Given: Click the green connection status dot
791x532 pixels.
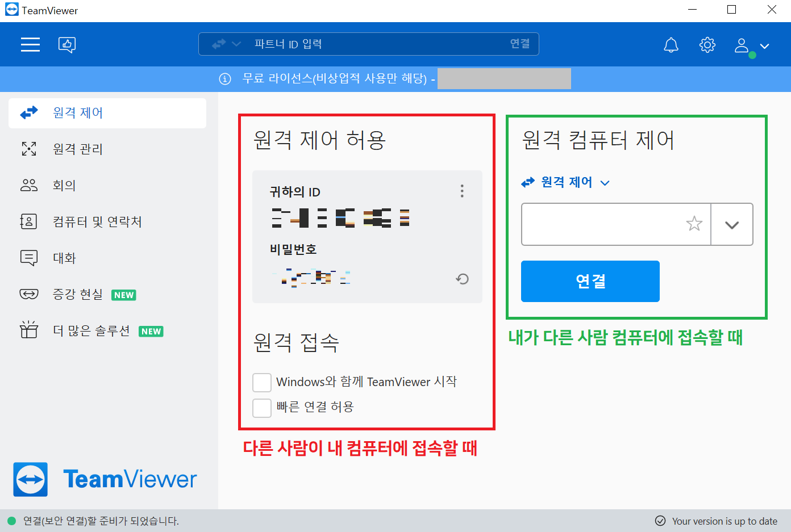Looking at the screenshot, I should tap(11, 521).
